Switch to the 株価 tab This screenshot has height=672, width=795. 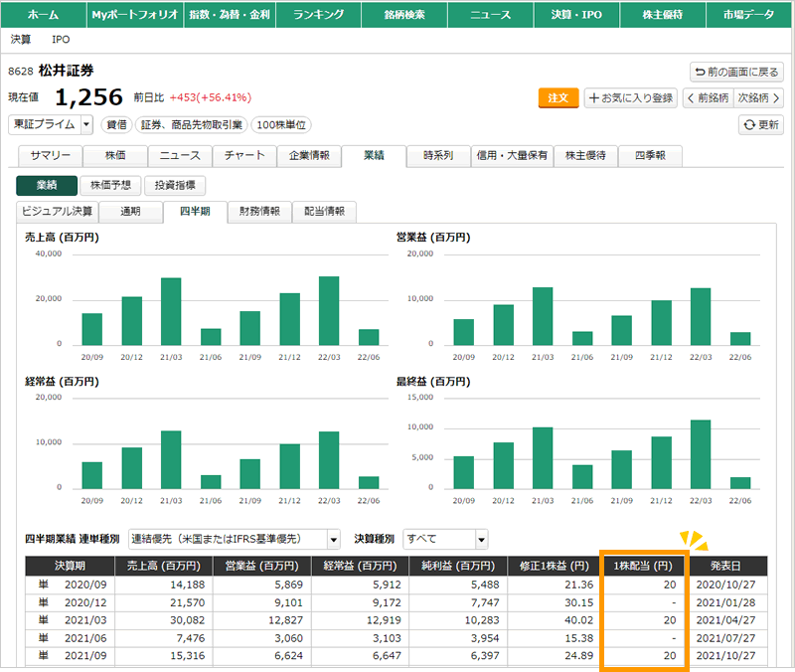pos(115,156)
